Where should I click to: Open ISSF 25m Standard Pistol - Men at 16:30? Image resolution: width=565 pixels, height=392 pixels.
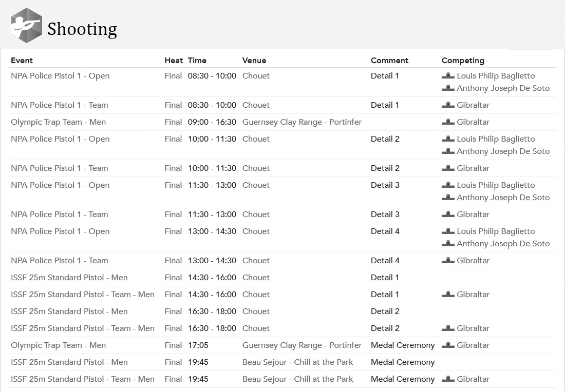coord(69,311)
